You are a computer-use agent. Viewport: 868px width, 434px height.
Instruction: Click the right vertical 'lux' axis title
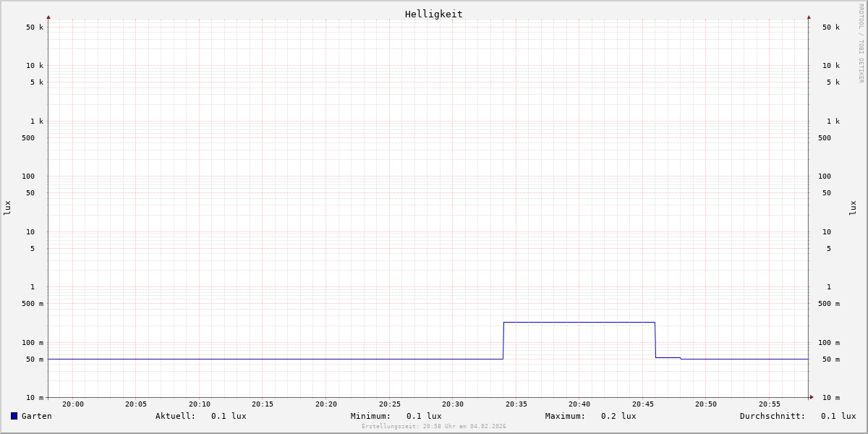point(853,208)
